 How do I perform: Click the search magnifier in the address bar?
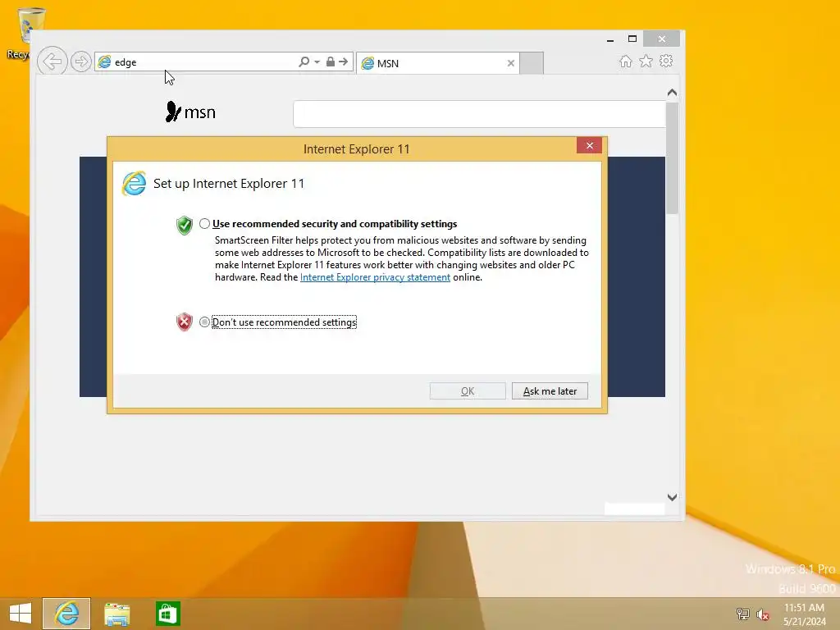304,62
